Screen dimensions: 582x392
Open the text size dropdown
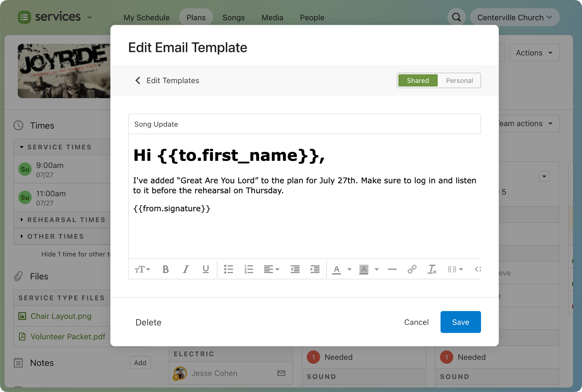142,269
